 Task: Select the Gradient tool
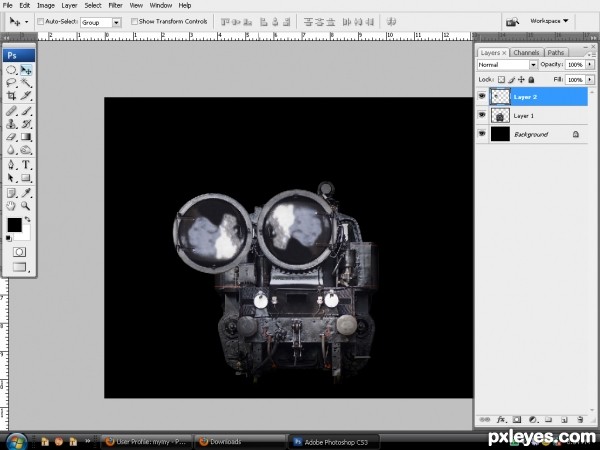26,137
